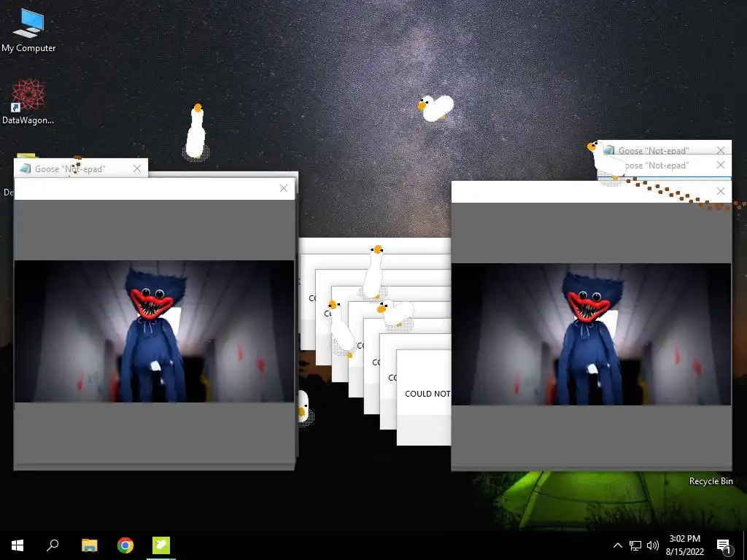
Task: Click the right Huggy Wuggy image
Action: tap(591, 334)
